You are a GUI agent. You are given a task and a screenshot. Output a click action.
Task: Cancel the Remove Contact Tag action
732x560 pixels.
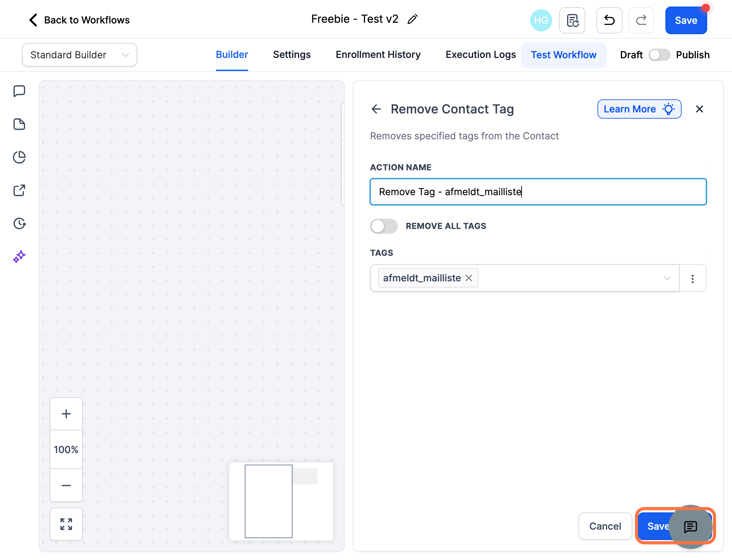[605, 526]
